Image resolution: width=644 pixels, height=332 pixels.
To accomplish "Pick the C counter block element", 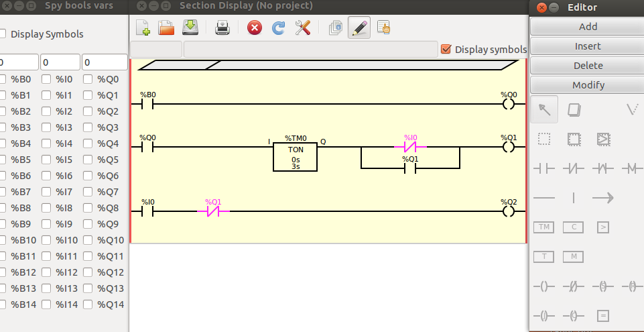I will pyautogui.click(x=574, y=227).
